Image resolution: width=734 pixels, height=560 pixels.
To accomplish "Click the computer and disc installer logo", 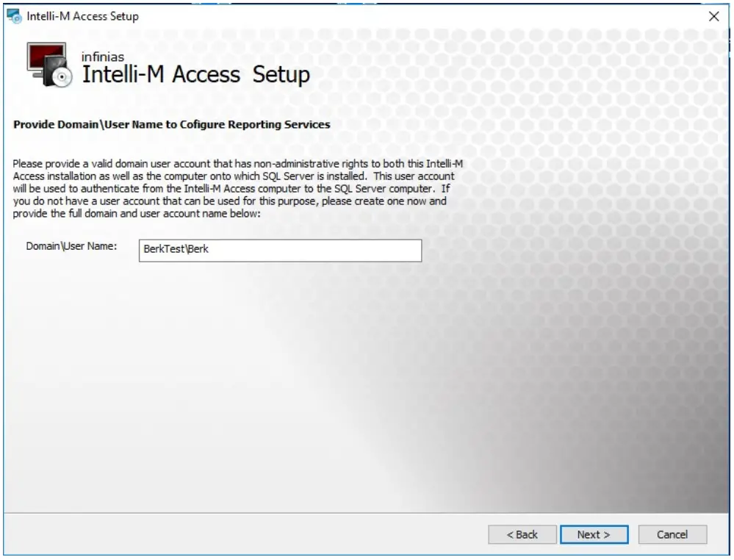I will [x=50, y=65].
